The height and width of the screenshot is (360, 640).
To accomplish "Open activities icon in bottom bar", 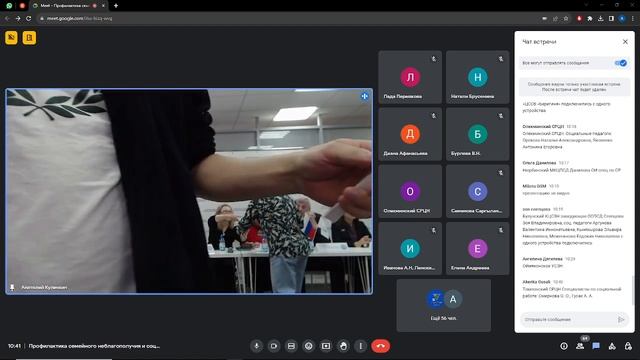I will [x=612, y=346].
